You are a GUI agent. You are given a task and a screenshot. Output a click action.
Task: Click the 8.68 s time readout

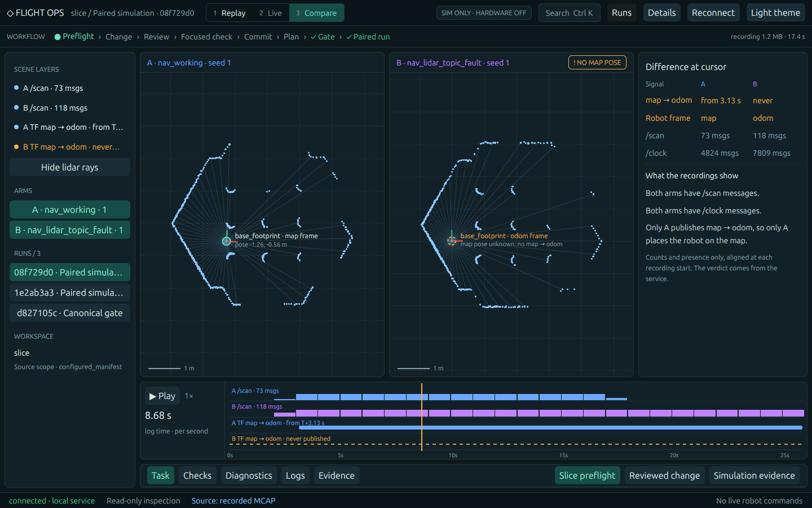click(158, 415)
